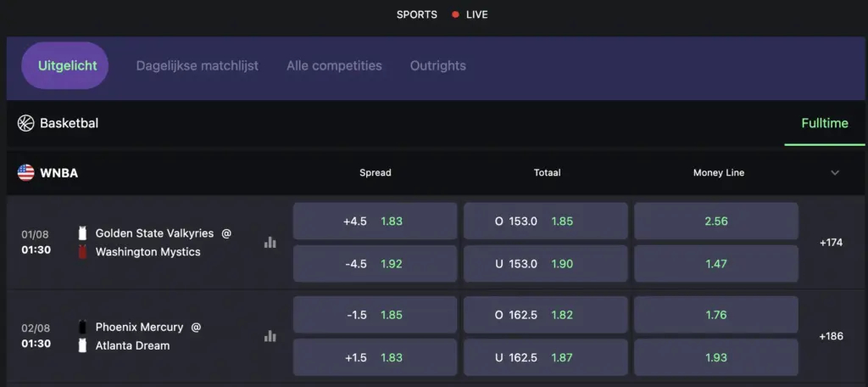Image resolution: width=868 pixels, height=387 pixels.
Task: Click the red LIVE indicator dot
Action: point(455,15)
